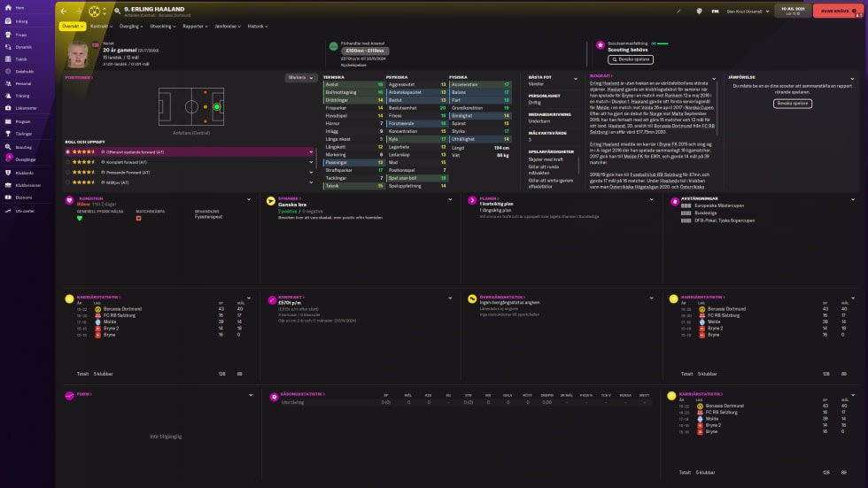This screenshot has width=868, height=488.
Task: Expand Pressande Forward role details
Action: pos(311,172)
